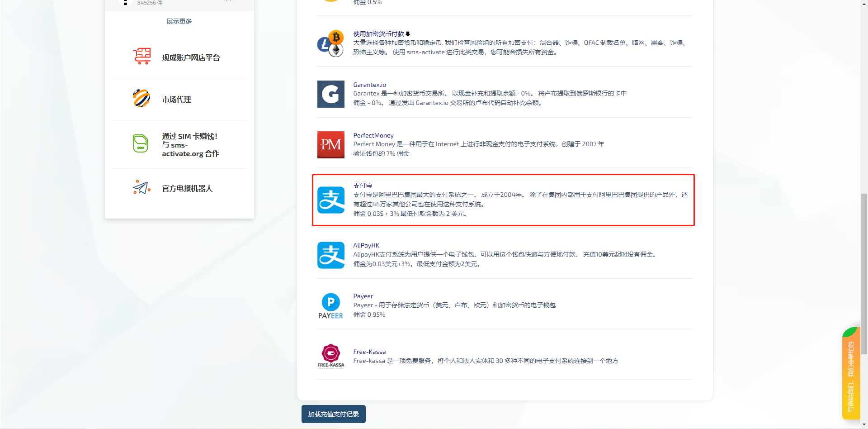Click the PerfectMoney PM logo
Viewport: 868px width, 429px height.
point(330,145)
